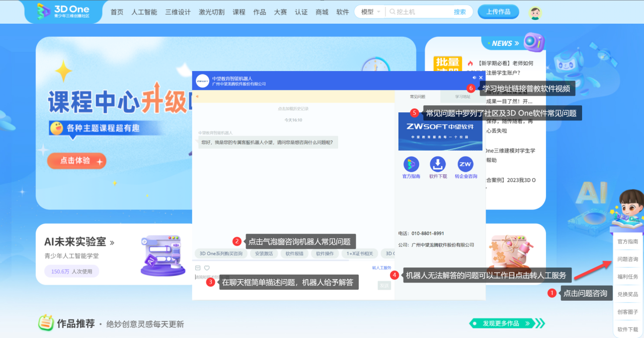Expand AI未来实验室 via its chevron

pyautogui.click(x=112, y=242)
